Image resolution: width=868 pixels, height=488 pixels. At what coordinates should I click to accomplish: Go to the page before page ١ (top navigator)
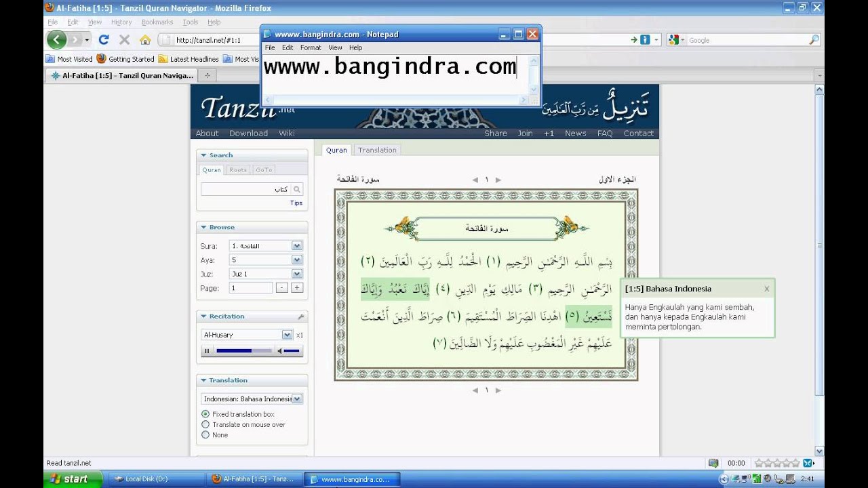(x=475, y=180)
